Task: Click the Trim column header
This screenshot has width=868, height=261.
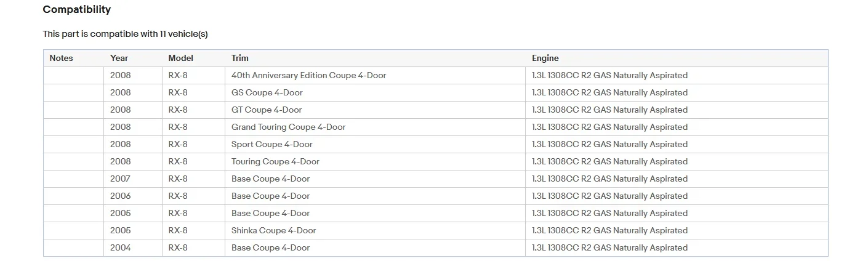Action: click(x=240, y=58)
